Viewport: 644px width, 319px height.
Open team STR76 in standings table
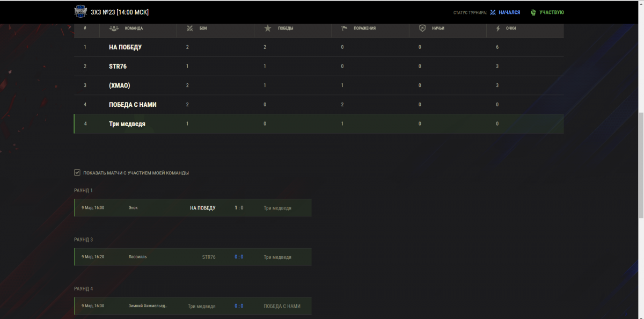(x=118, y=67)
